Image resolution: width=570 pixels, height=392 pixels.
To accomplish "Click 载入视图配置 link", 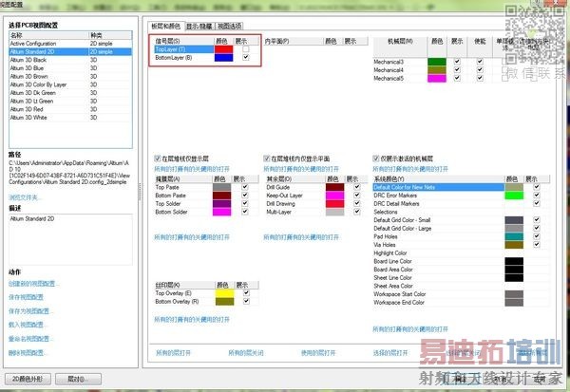I will [28, 325].
